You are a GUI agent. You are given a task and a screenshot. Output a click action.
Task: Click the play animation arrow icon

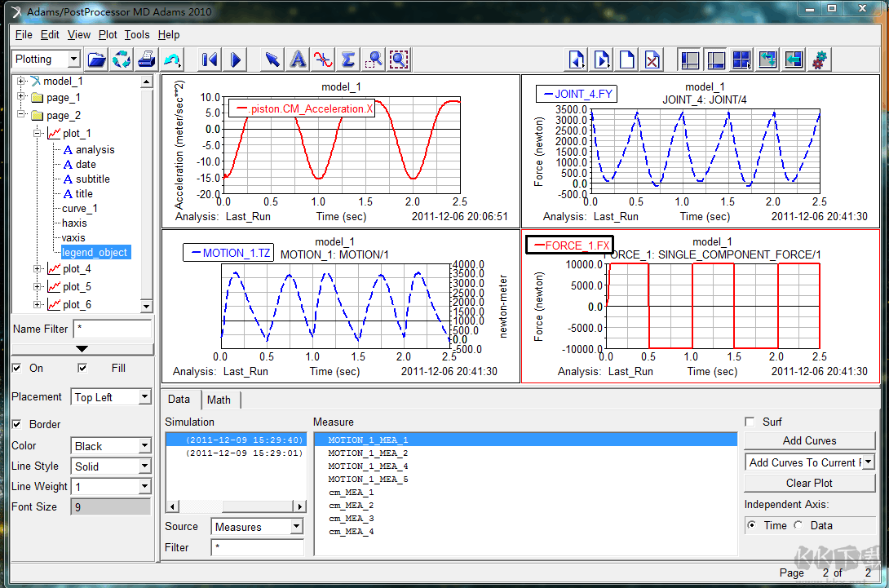(236, 60)
